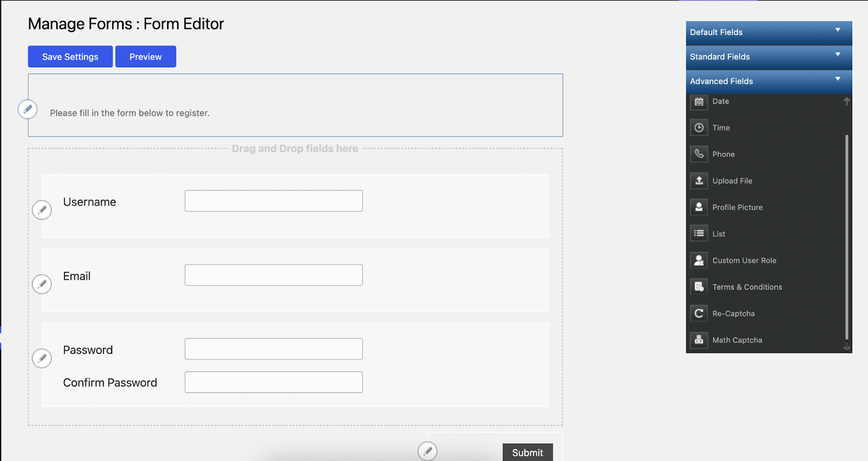This screenshot has width=868, height=461.
Task: Click the 'Drag and Drop fields here' text
Action: click(x=295, y=149)
